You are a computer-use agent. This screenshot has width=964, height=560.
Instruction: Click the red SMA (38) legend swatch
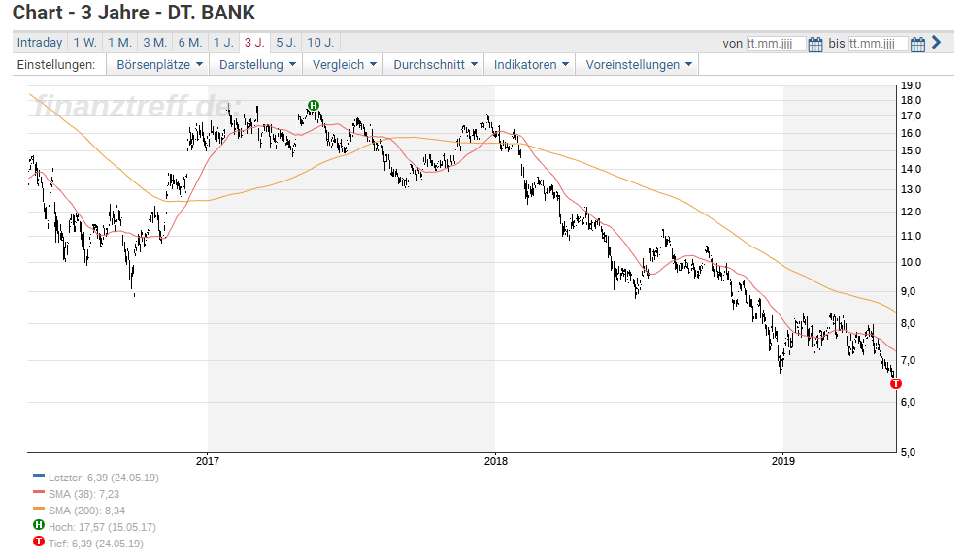pyautogui.click(x=39, y=492)
